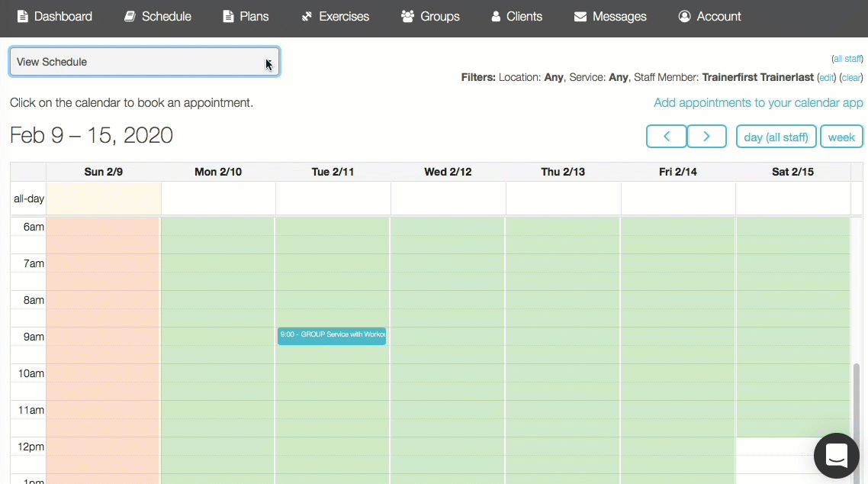
Task: Click the Clients person icon
Action: pyautogui.click(x=496, y=17)
